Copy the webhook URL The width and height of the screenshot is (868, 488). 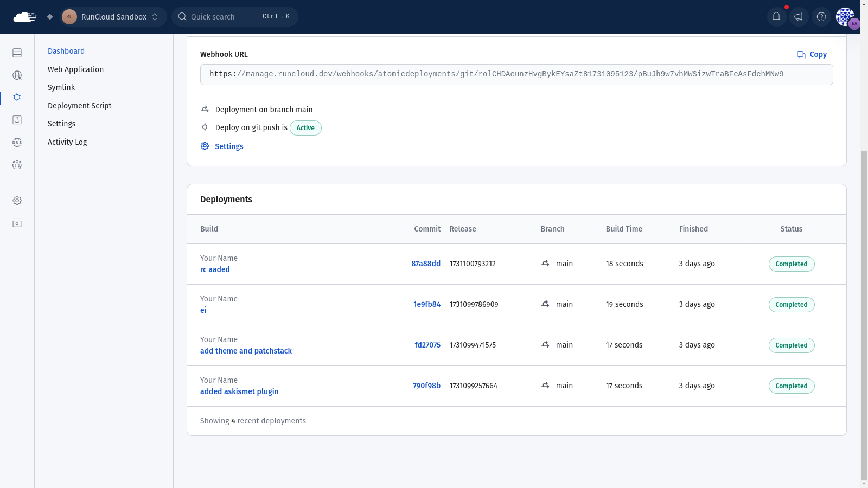pyautogui.click(x=812, y=54)
